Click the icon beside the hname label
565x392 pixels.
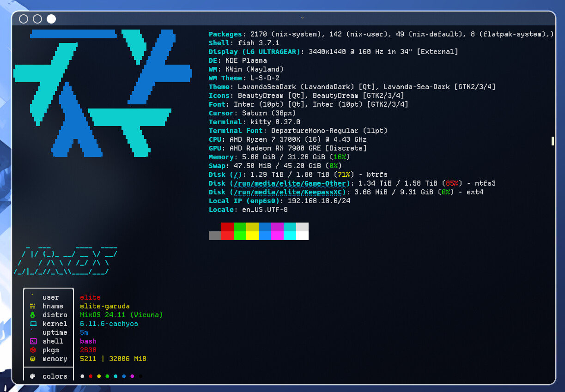tap(32, 306)
